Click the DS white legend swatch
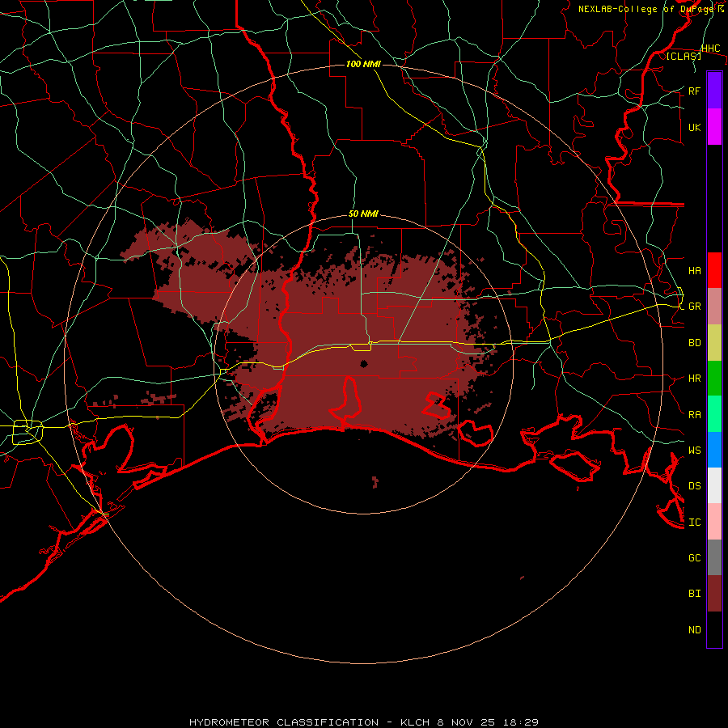Screen dimensions: 728x728 tap(714, 485)
